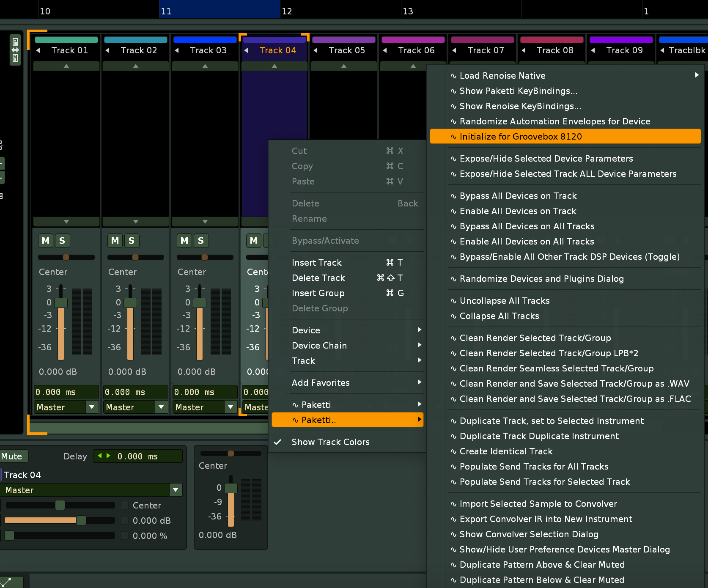Viewport: 708px width, 588px height.
Task: Open the Master output dropdown in Track 04 panel
Action: [x=176, y=490]
